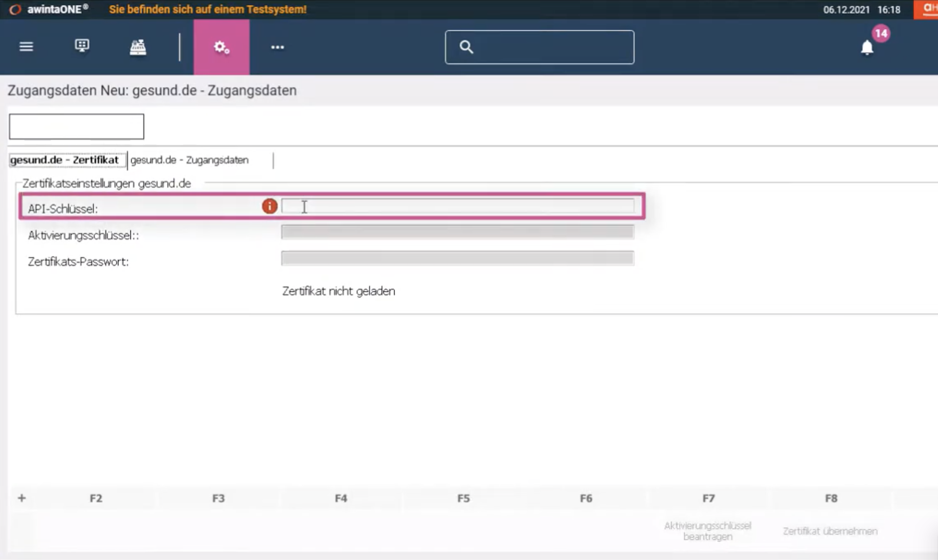Select the settings gears icon
This screenshot has width=938, height=560.
221,47
